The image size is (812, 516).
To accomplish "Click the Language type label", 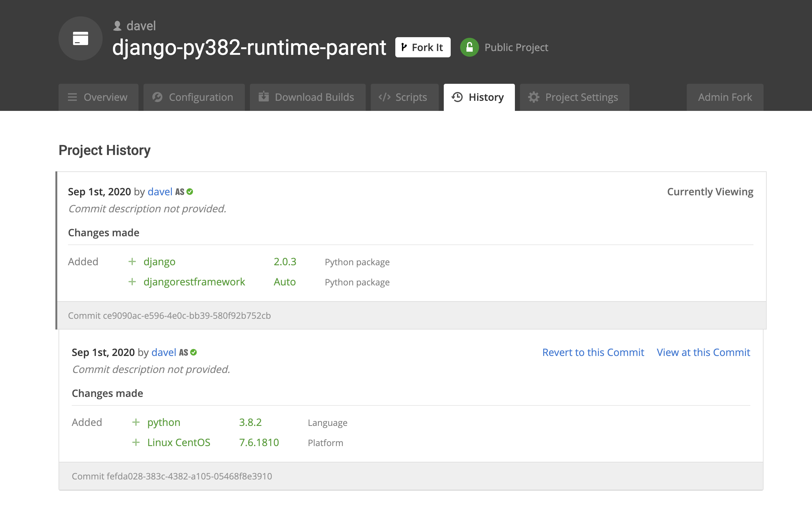I will pos(327,423).
